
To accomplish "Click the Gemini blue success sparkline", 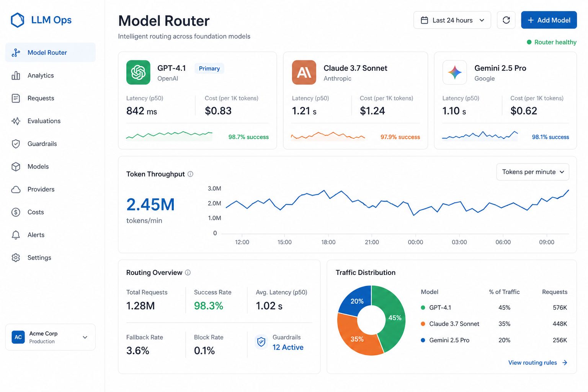I will (480, 136).
